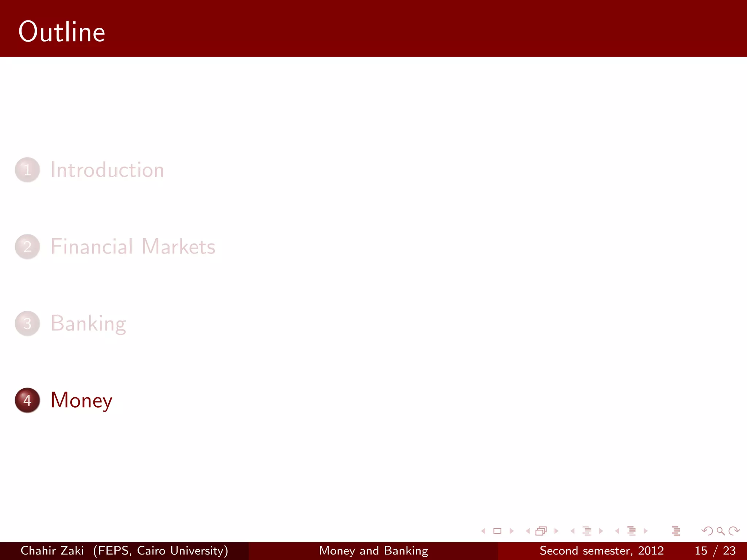Click the stacked frames navigation icon
This screenshot has width=747, height=560.
pos(541,531)
